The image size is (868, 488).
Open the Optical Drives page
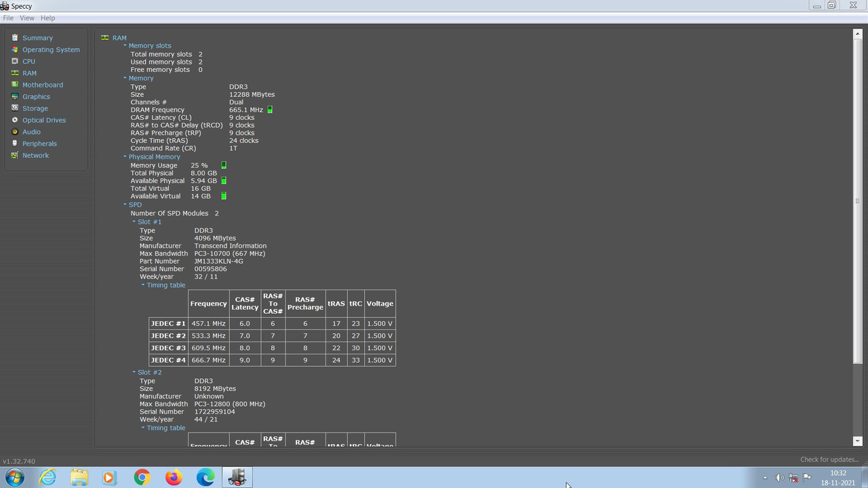(44, 120)
